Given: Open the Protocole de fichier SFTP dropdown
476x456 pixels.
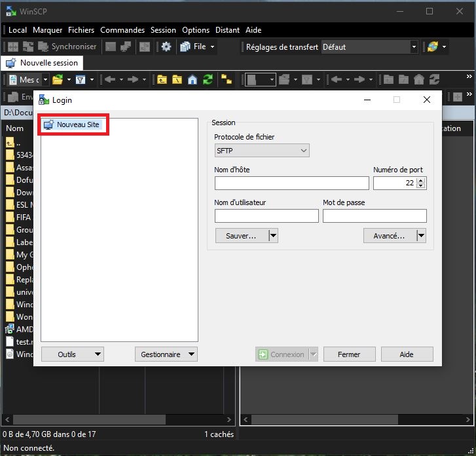Looking at the screenshot, I should click(x=262, y=151).
